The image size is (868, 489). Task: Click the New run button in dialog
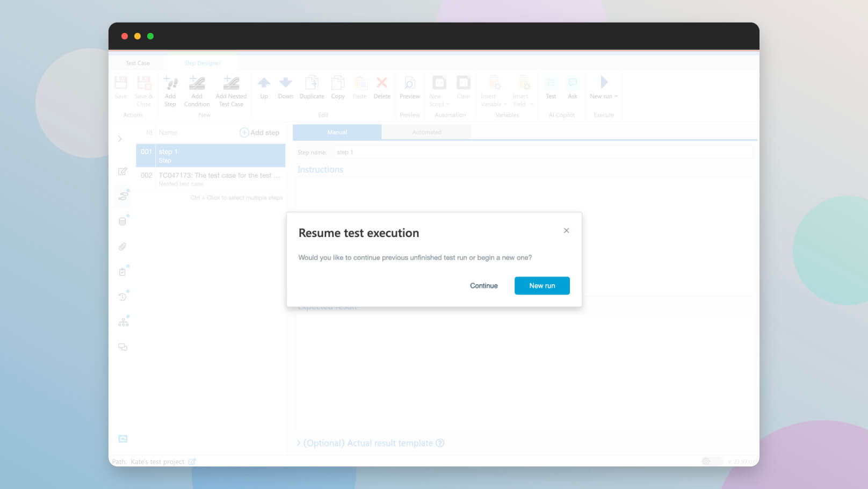click(541, 285)
